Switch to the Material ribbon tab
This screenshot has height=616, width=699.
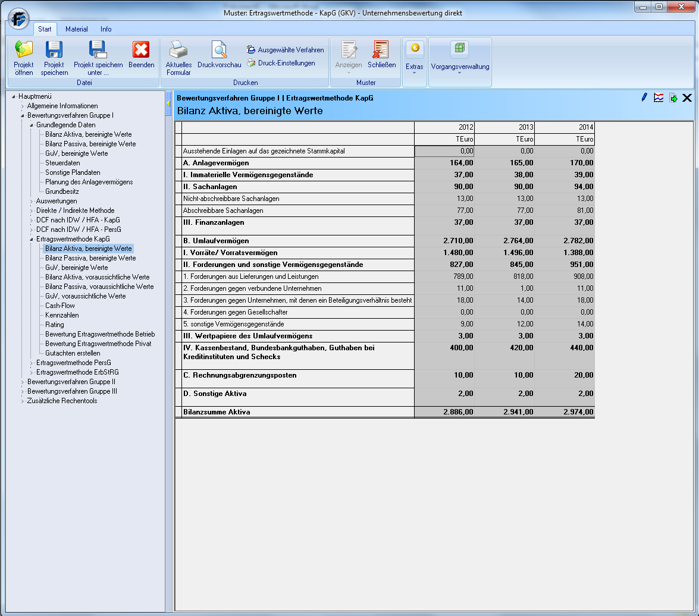point(77,29)
